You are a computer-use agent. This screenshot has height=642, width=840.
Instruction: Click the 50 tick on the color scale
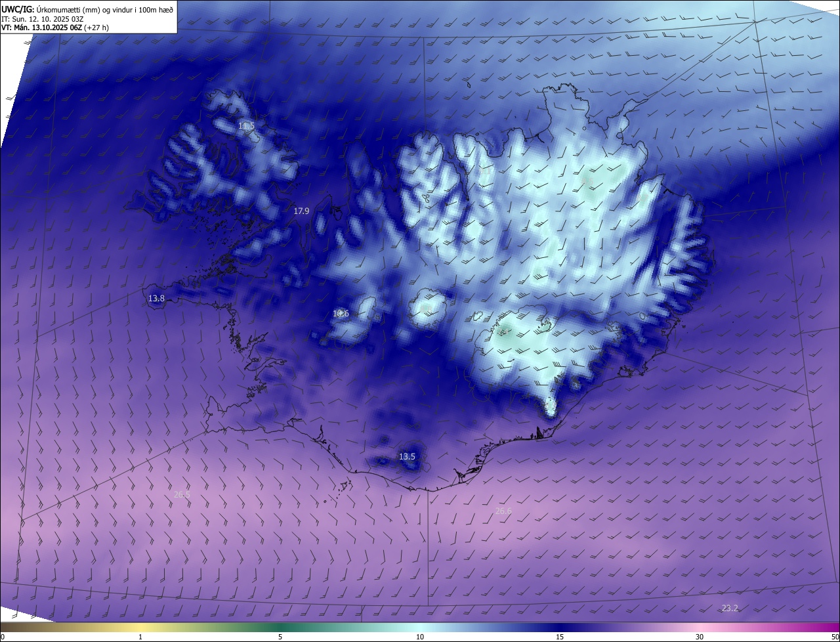(x=835, y=637)
